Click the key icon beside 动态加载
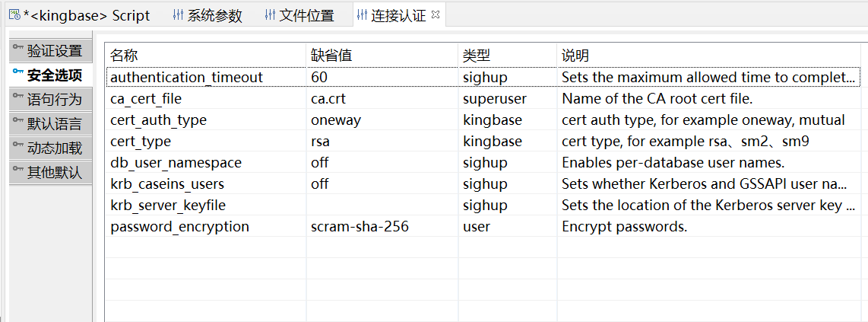This screenshot has height=322, width=868. pyautogui.click(x=18, y=146)
